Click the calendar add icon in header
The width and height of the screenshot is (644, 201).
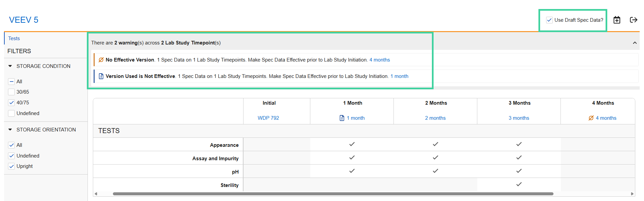point(617,20)
